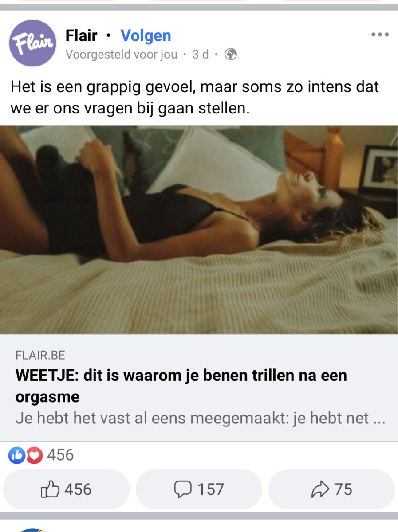
Task: Tap the Flair purple profile avatar
Action: pos(33,43)
